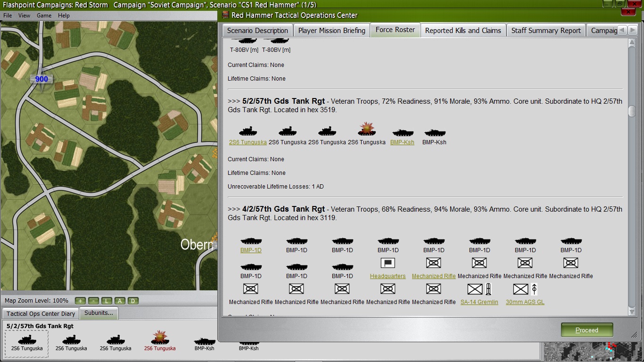Toggle the D map overlay button
644x362 pixels.
(x=133, y=301)
